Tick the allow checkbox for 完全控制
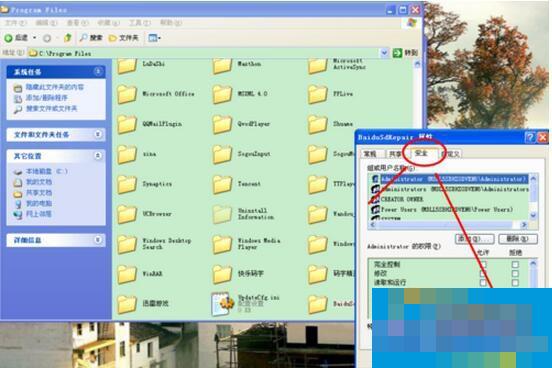 point(483,264)
